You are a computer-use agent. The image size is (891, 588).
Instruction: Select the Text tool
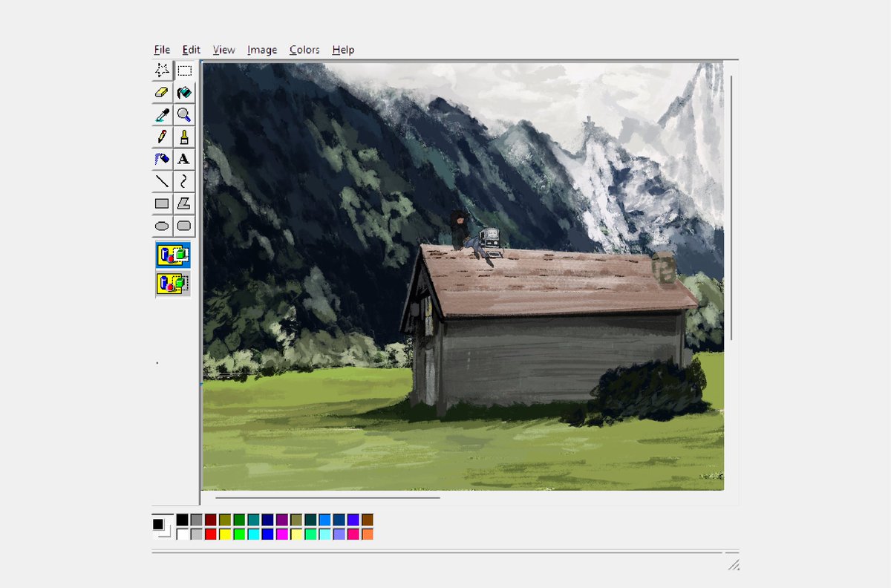pyautogui.click(x=184, y=159)
